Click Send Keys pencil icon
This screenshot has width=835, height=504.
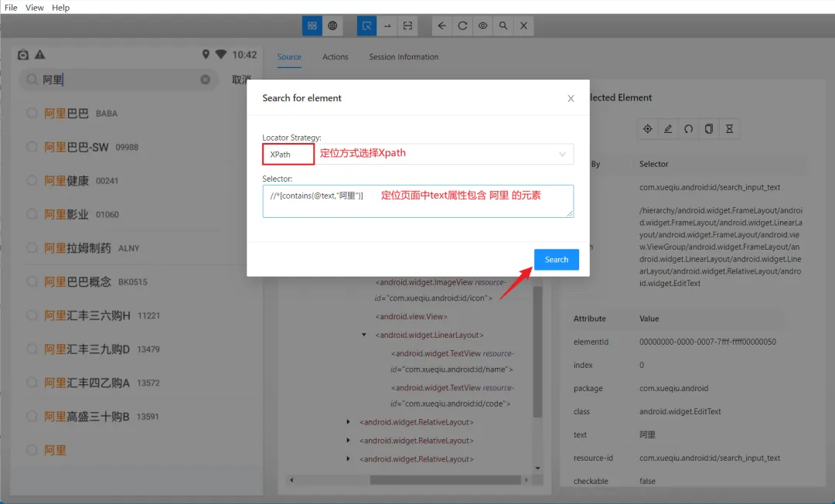(x=668, y=129)
